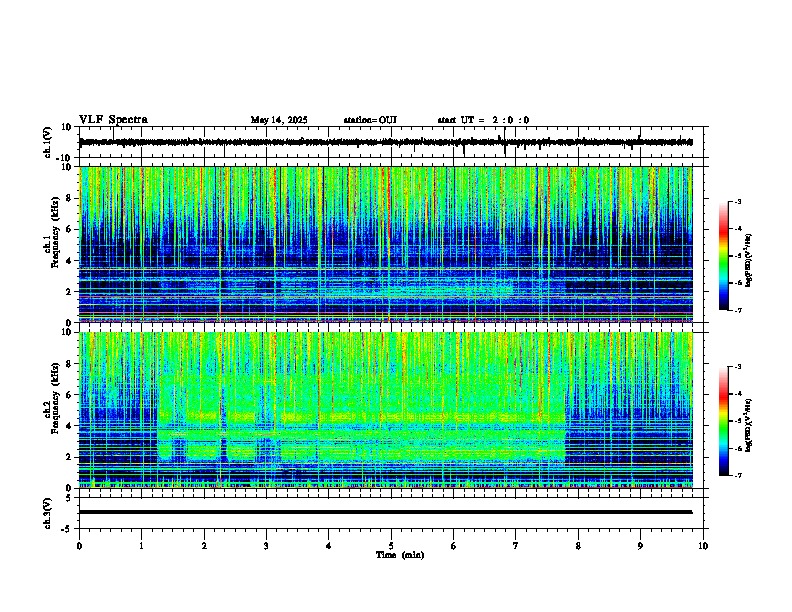Click the "7" tick on time axis

point(516,546)
